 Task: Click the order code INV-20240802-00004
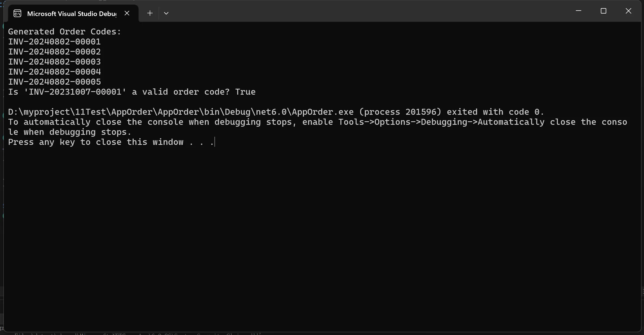54,72
